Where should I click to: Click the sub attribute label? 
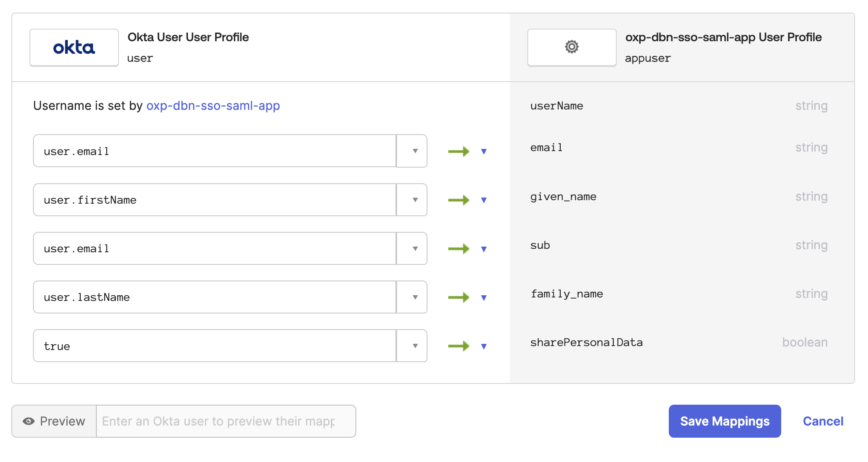pyautogui.click(x=540, y=245)
